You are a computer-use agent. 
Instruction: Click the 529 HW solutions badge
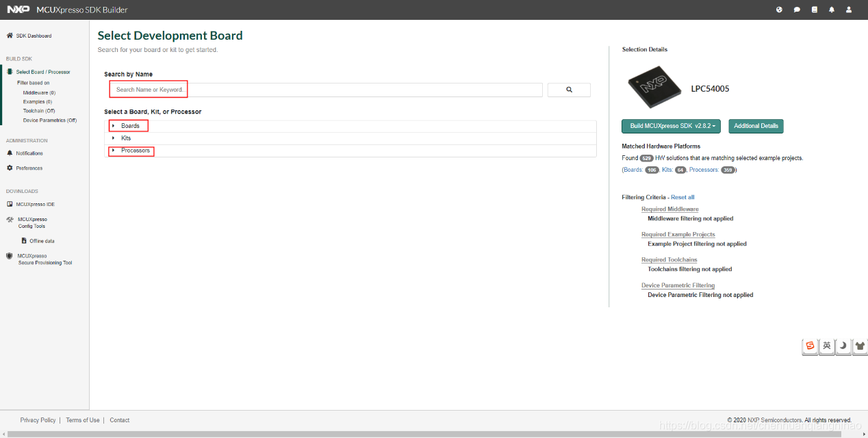click(646, 158)
